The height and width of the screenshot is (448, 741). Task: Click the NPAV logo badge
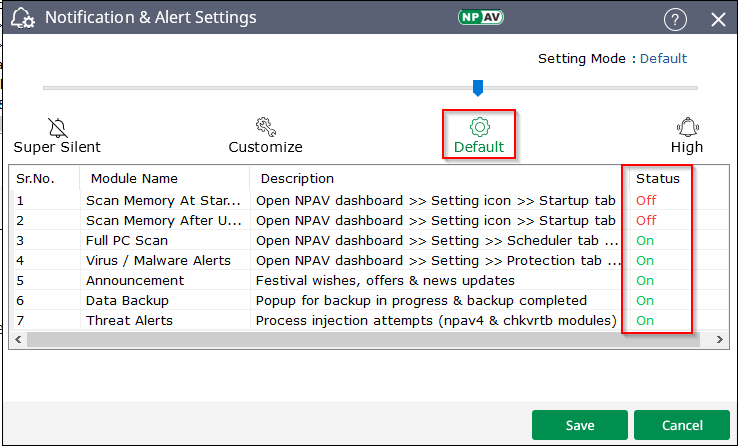481,18
